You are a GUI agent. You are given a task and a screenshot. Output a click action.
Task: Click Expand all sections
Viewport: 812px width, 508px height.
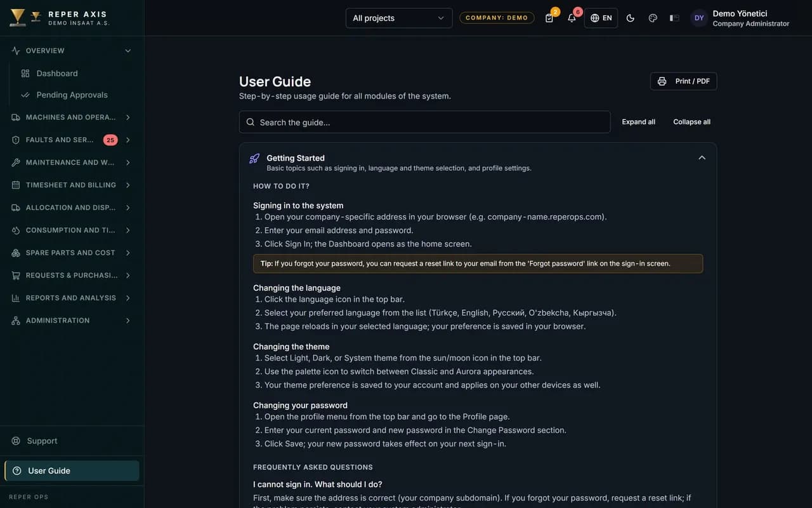tap(638, 122)
